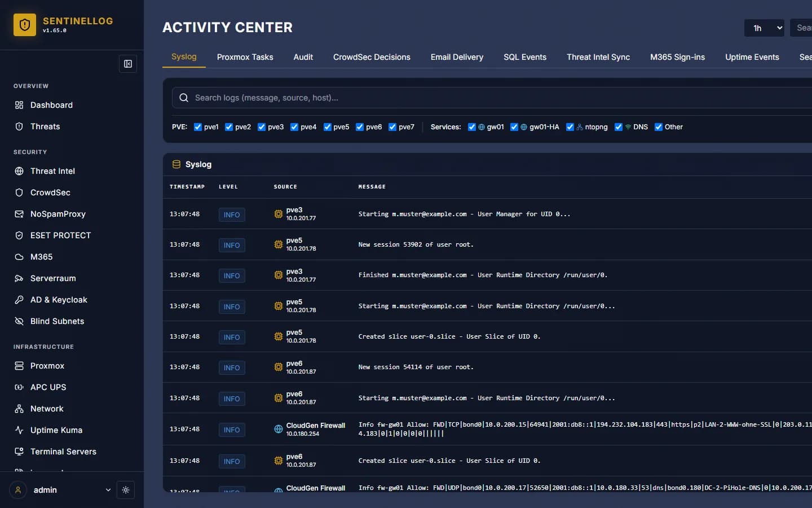
Task: Uncheck the gw01-HA service checkbox
Action: [x=514, y=127]
